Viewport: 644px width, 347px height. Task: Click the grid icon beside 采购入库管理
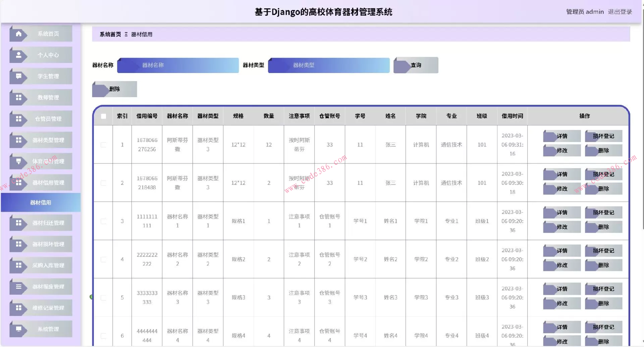(x=18, y=265)
